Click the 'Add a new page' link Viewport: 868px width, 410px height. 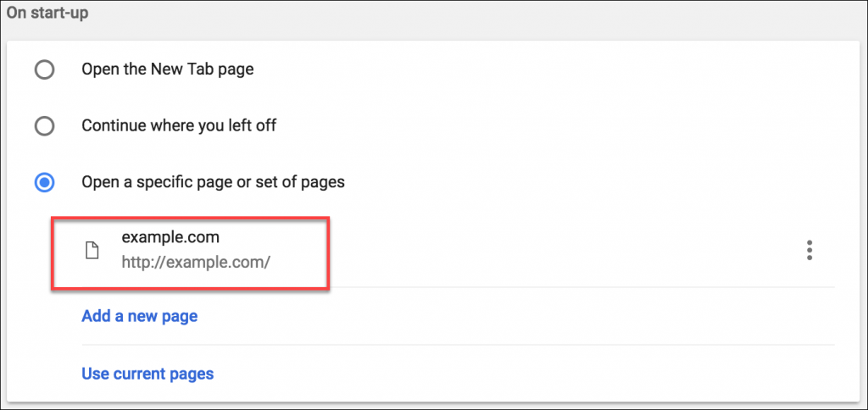(140, 317)
